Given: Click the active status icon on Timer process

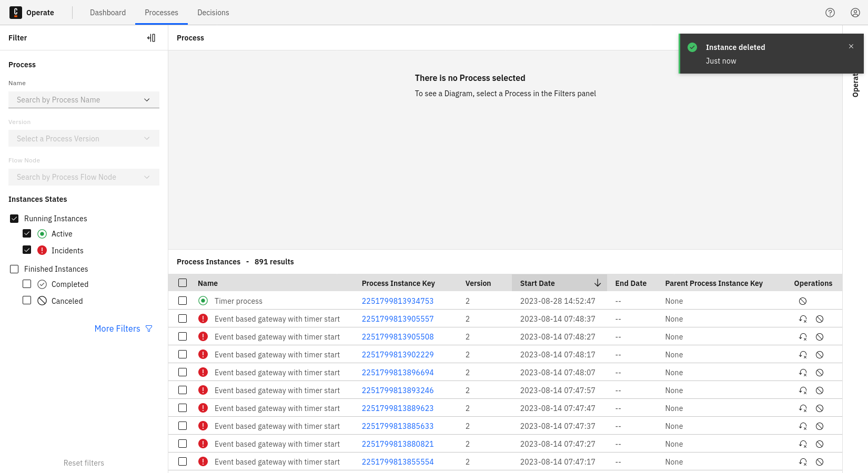Looking at the screenshot, I should tap(203, 301).
